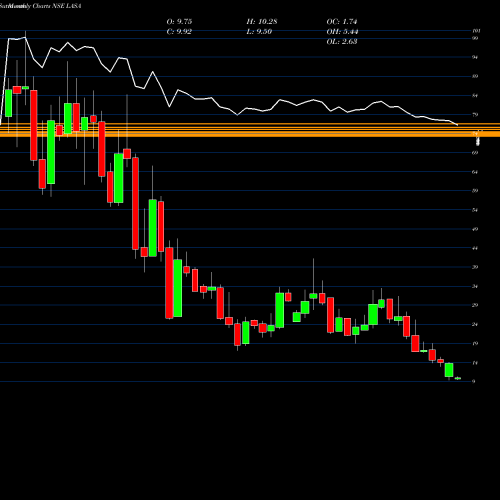This screenshot has width=500, height=500.
Task: Click the open price O: 9.75
Action: click(179, 22)
